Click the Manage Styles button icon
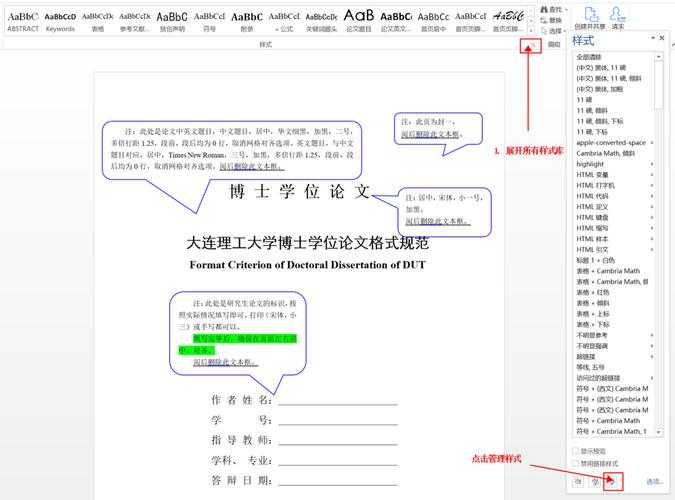 tap(612, 481)
